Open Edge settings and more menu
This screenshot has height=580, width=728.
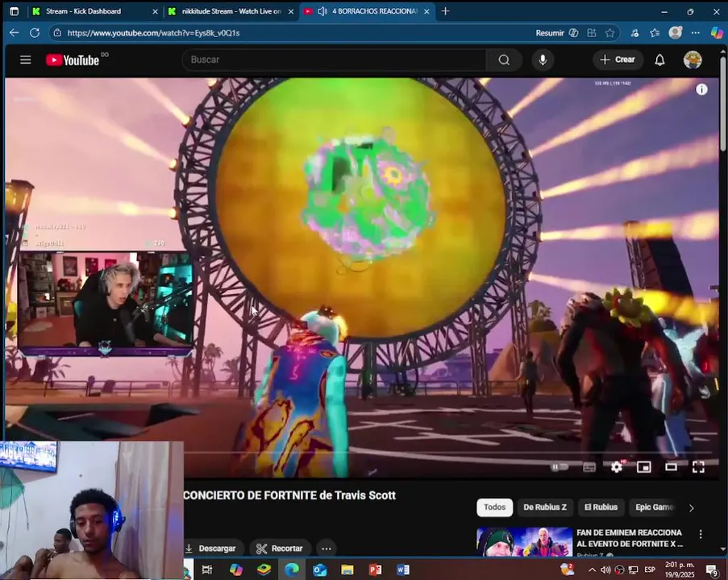coord(695,33)
